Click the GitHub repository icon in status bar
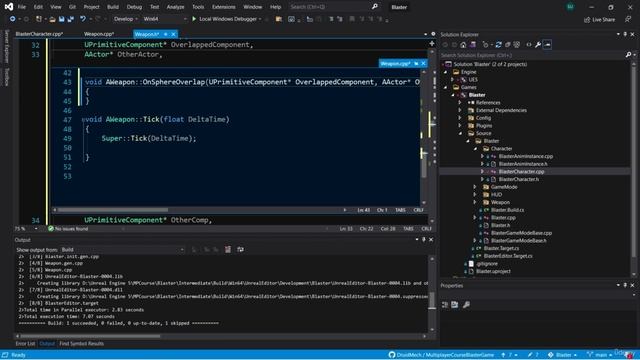 point(392,355)
